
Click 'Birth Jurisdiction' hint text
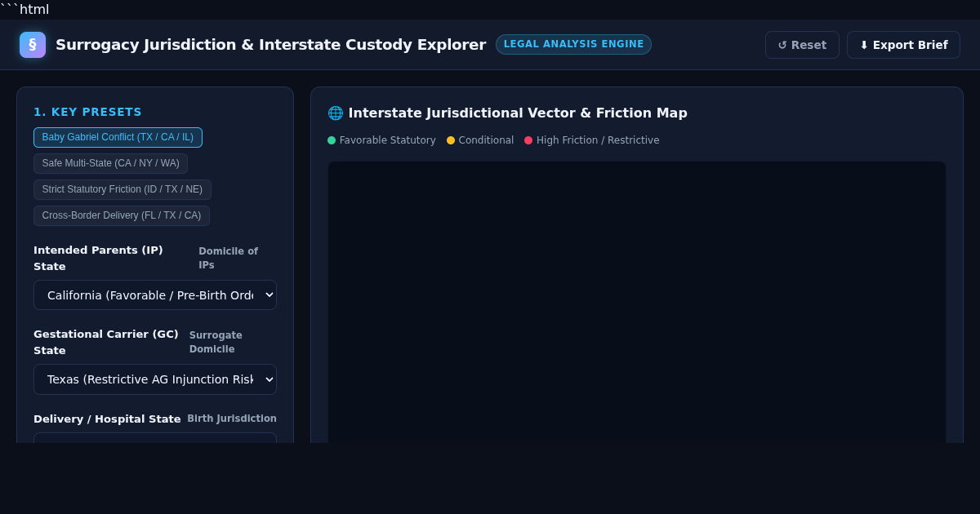[232, 419]
